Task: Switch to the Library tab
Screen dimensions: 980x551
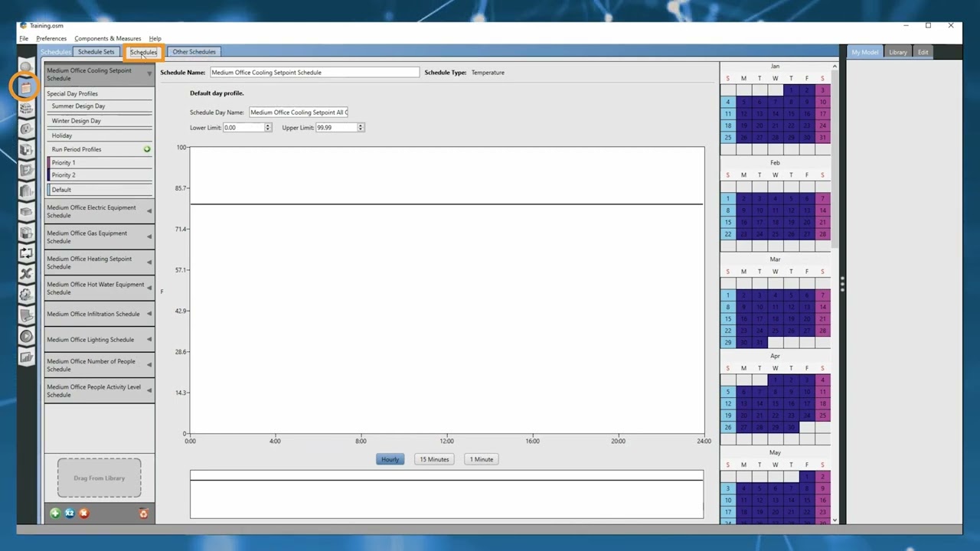Action: 898,52
